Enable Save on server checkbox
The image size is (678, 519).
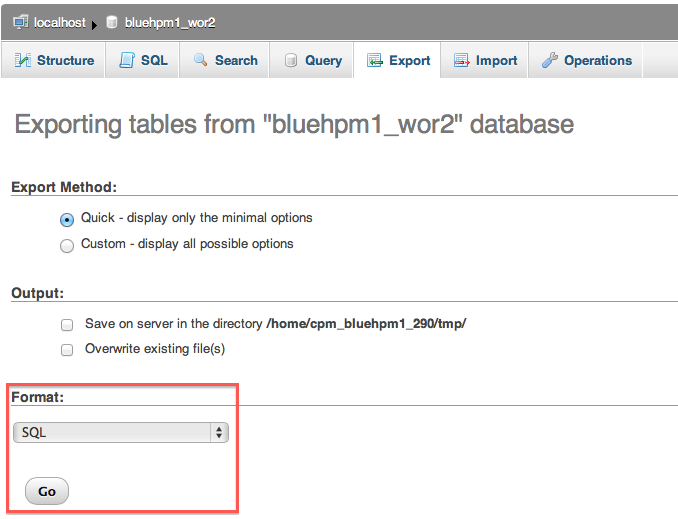[x=67, y=325]
